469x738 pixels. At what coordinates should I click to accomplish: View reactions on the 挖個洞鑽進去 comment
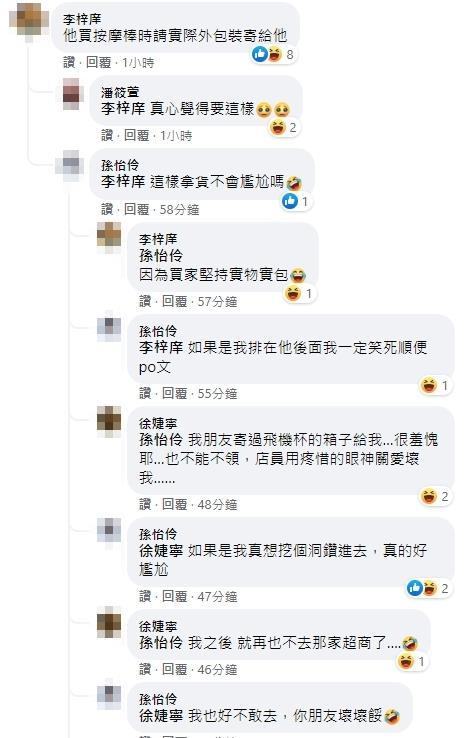[429, 588]
